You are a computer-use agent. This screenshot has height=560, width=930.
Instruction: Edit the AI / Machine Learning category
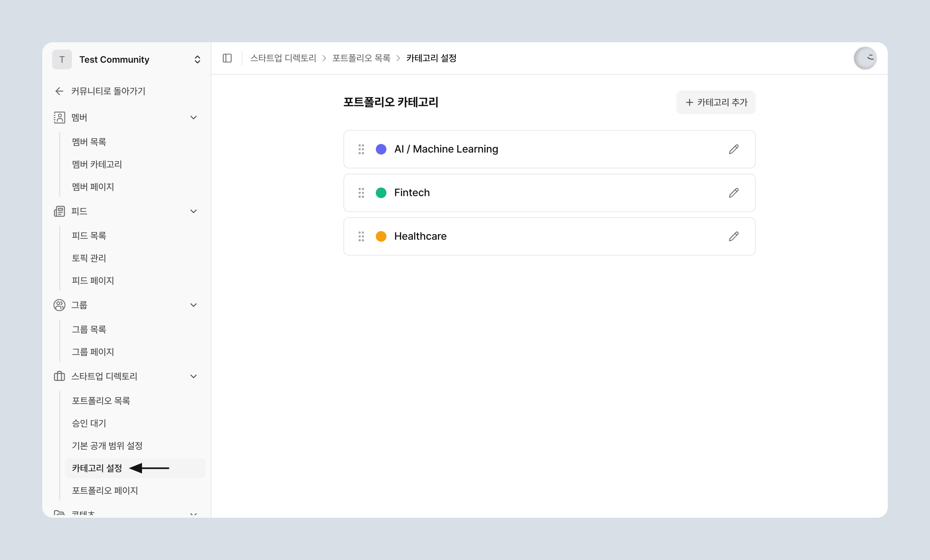point(733,149)
